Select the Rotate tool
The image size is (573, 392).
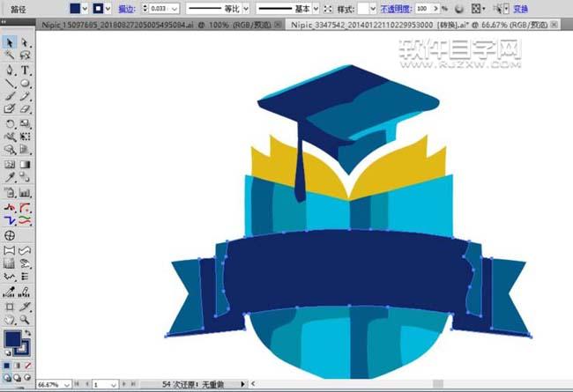point(10,123)
